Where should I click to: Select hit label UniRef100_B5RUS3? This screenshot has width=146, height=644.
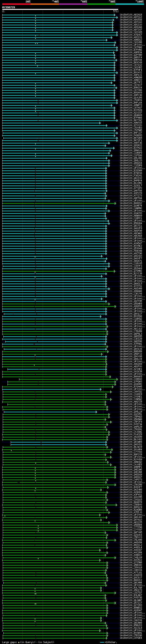pos(131,625)
